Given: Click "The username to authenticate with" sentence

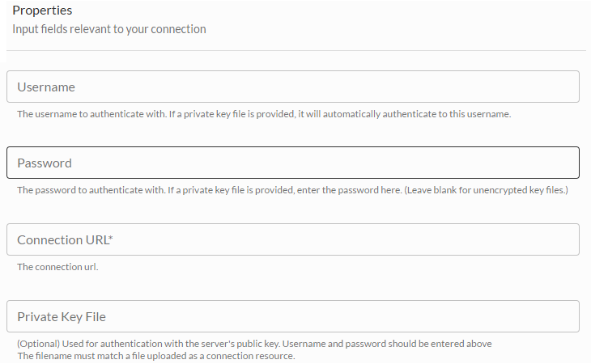Looking at the screenshot, I should click(x=87, y=114).
